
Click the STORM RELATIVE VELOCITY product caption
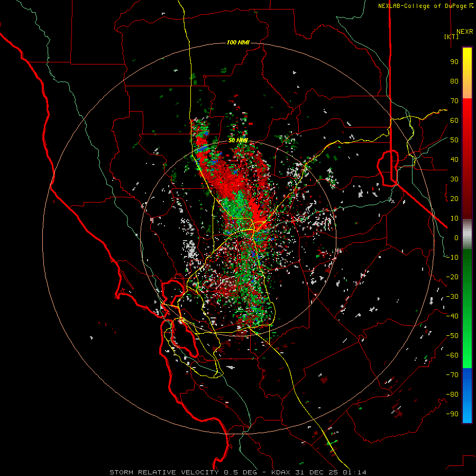164,472
